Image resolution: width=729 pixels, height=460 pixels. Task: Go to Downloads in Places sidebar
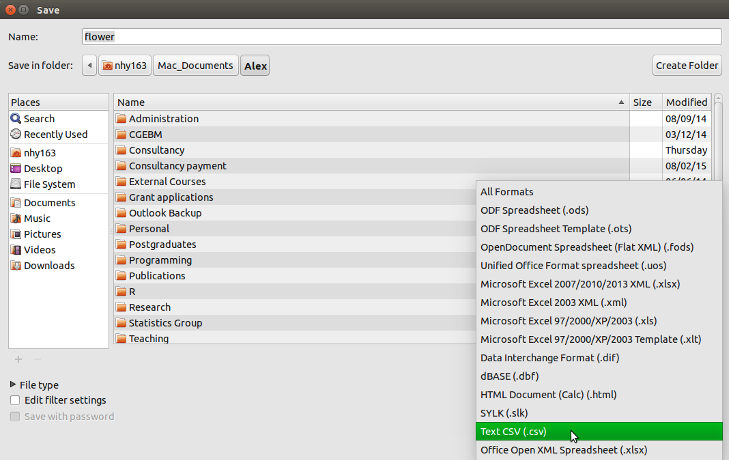coord(47,266)
